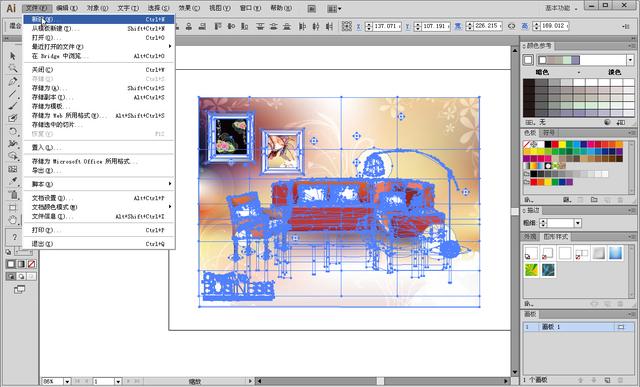Screen dimensions: 640x387
Task: Select the green foliage graphic style thumbnail
Action: pyautogui.click(x=531, y=270)
